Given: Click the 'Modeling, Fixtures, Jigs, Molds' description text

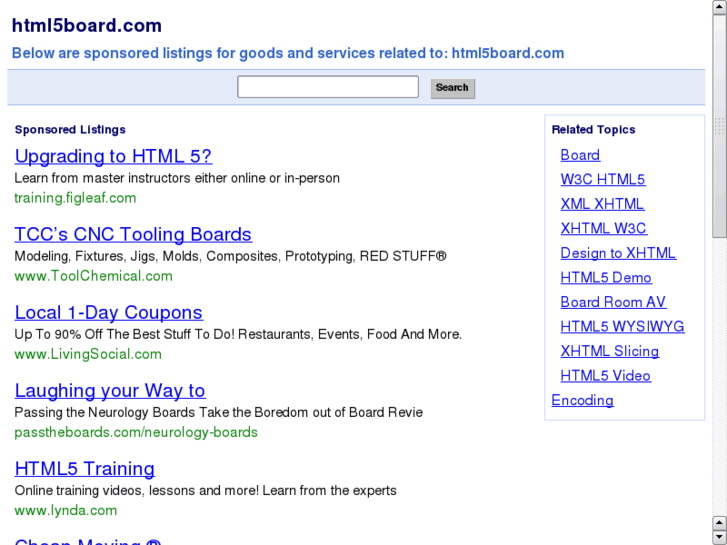Looking at the screenshot, I should coord(230,256).
